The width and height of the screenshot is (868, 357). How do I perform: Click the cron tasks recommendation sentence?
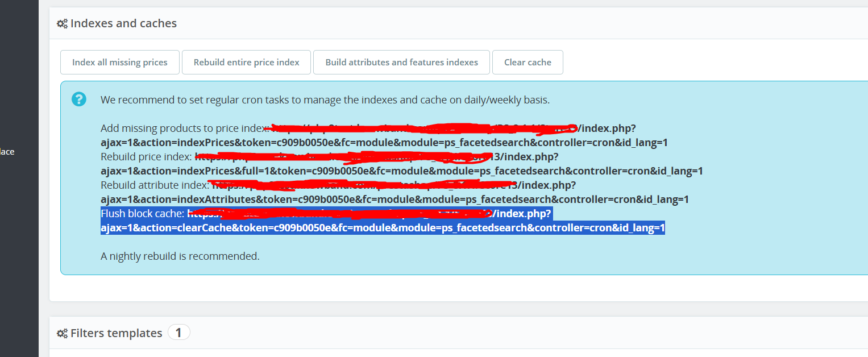325,100
